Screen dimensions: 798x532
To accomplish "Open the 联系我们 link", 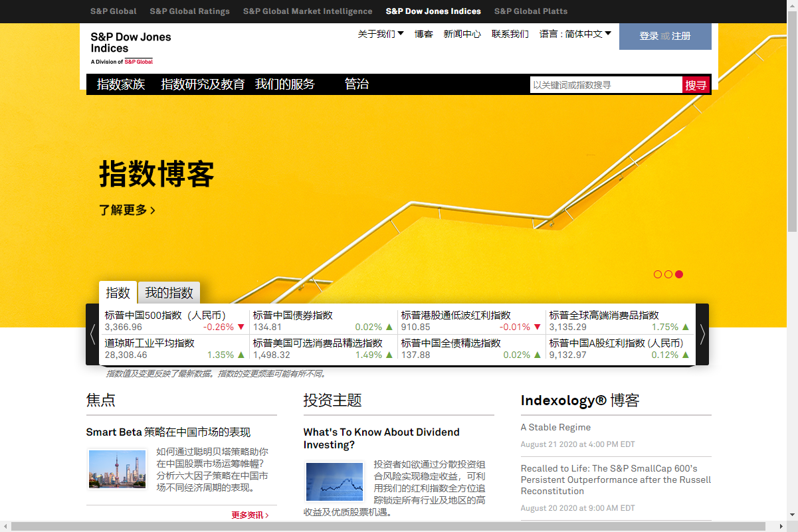I will pos(510,34).
